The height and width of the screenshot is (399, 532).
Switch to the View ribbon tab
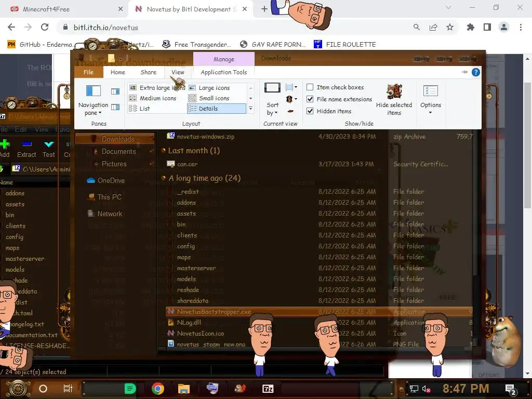click(x=178, y=72)
